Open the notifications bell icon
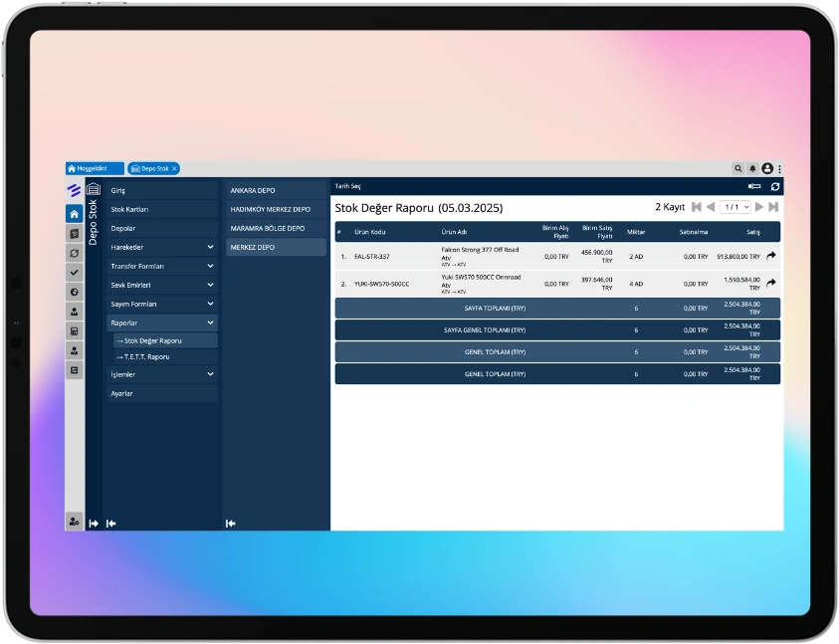The width and height of the screenshot is (839, 644). tap(752, 169)
